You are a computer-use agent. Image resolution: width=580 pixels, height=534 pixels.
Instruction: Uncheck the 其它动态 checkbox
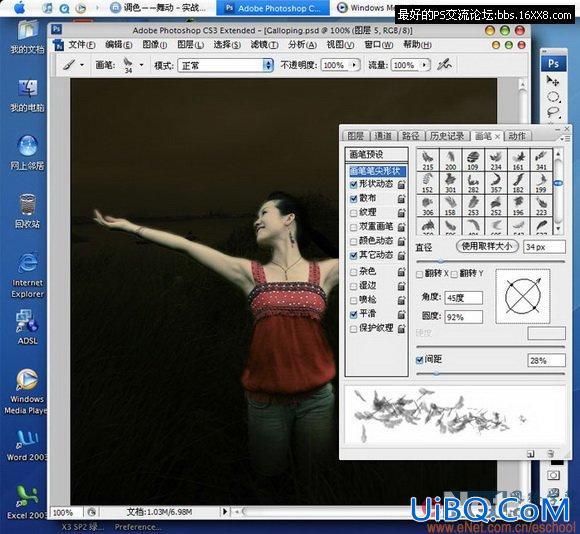coord(353,256)
